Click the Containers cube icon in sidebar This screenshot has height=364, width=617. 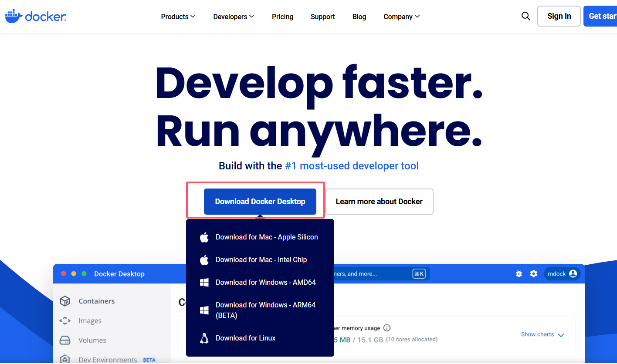(x=65, y=301)
